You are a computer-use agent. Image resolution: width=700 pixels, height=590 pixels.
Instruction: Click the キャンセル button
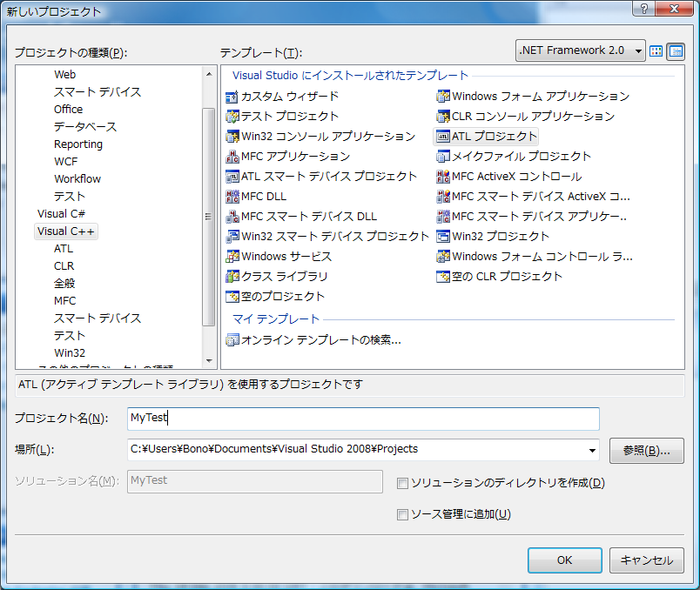click(646, 560)
